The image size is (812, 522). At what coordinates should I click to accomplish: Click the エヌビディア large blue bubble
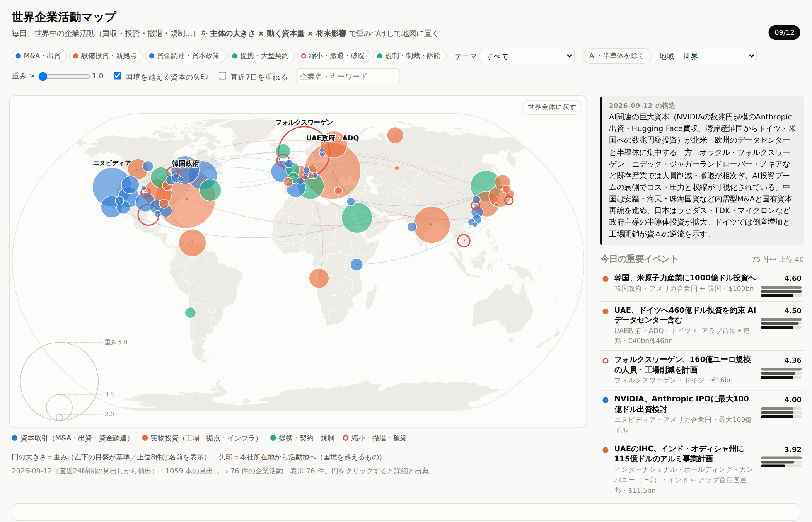[x=111, y=187]
